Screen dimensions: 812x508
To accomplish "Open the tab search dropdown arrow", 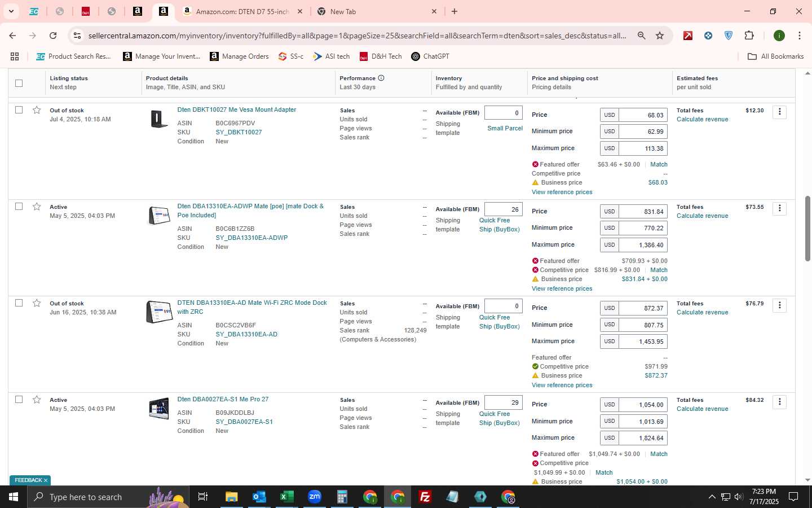I will click(x=11, y=11).
